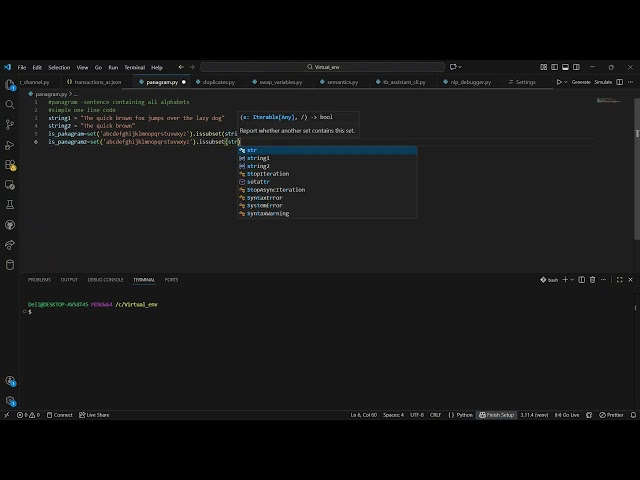The height and width of the screenshot is (480, 640).
Task: Open the Extensions view
Action: point(10,165)
